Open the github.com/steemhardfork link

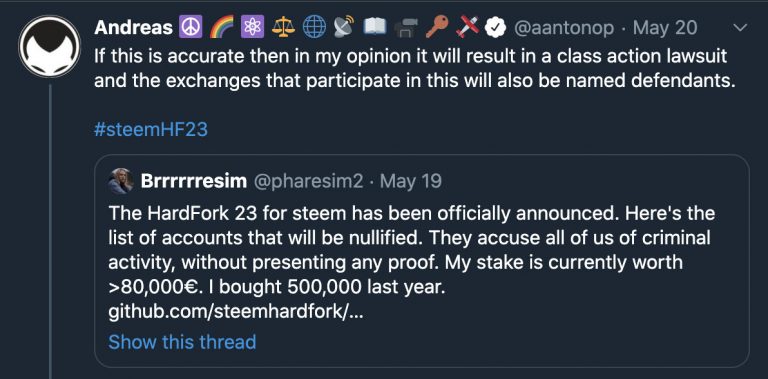pos(236,312)
